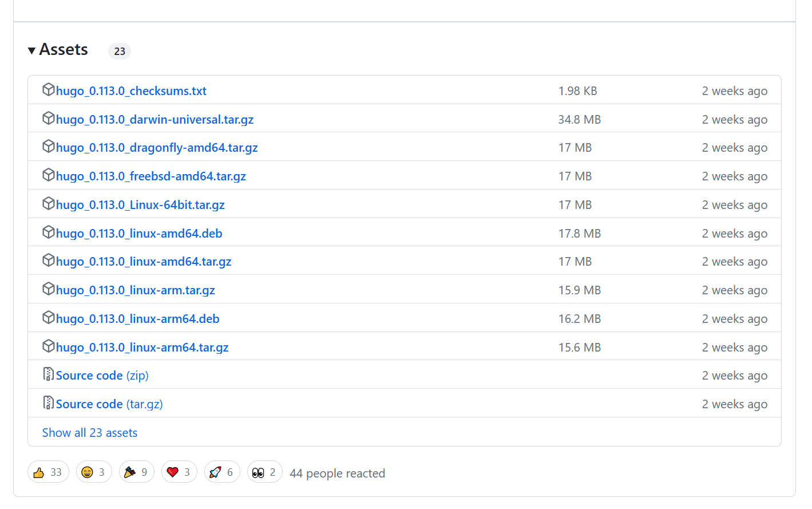Download hugo freebsd-amd64 tar.gz

point(151,176)
